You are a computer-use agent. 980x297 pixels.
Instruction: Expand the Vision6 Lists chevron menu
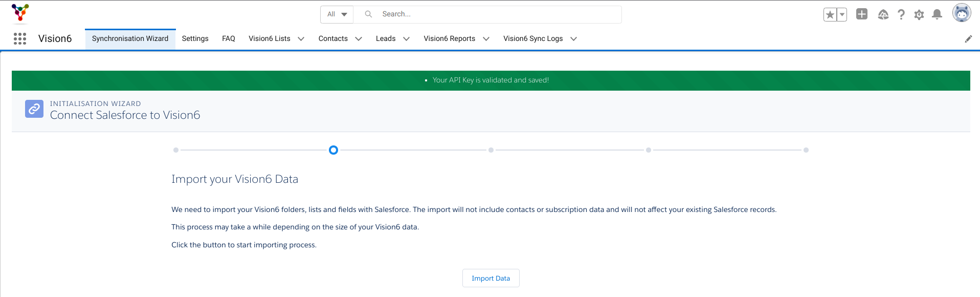click(301, 39)
